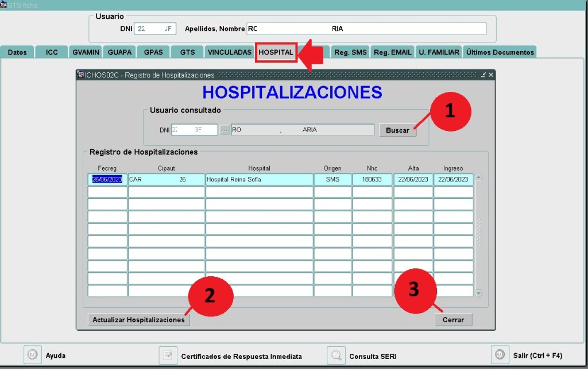
Task: Click Actualizar Hospitalizaciones button
Action: [x=138, y=320]
